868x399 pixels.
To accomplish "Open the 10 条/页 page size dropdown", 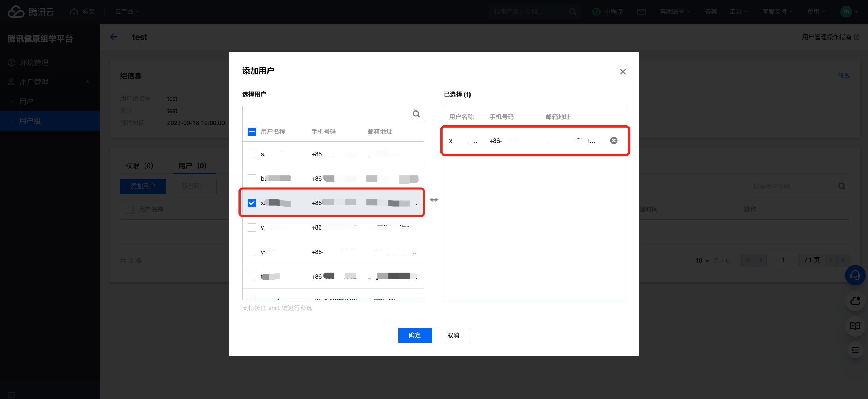I will pyautogui.click(x=702, y=261).
